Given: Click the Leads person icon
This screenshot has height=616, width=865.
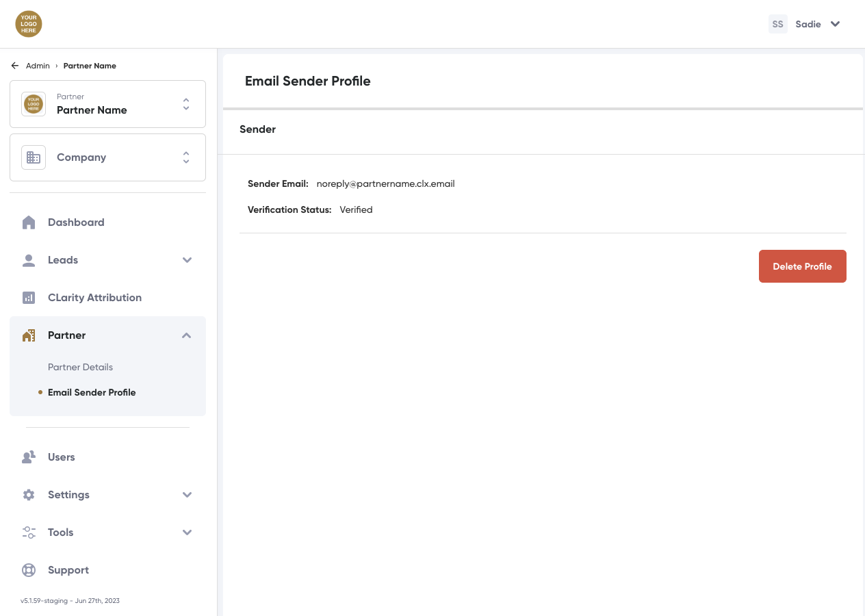Looking at the screenshot, I should click(x=29, y=260).
